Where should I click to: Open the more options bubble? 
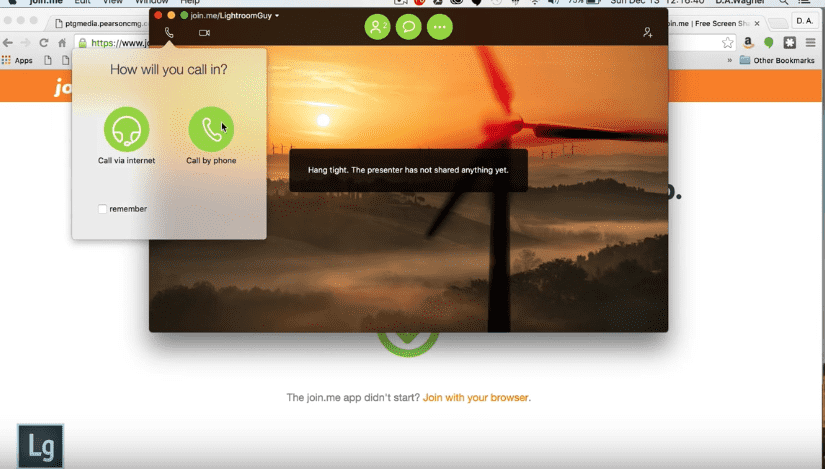click(x=439, y=28)
